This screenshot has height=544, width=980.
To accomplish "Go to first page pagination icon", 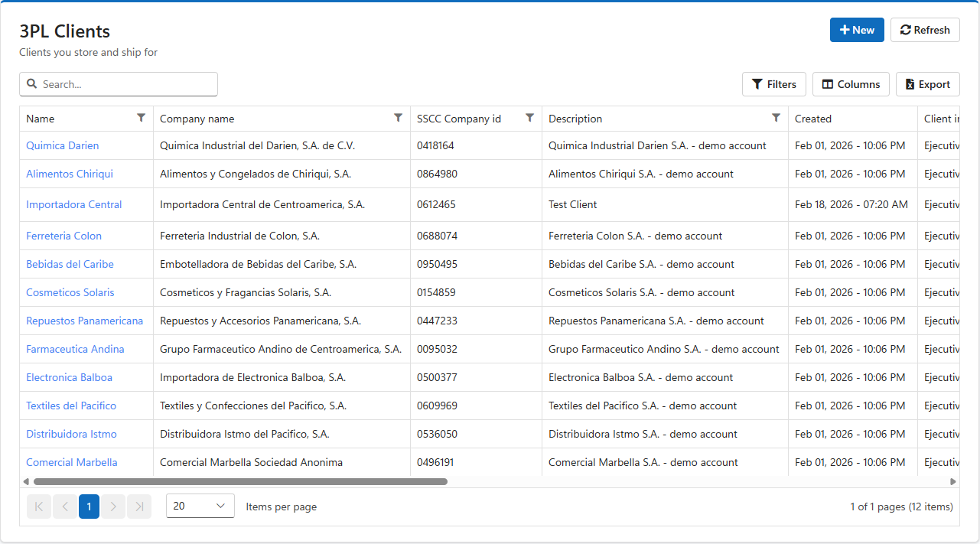I will click(39, 507).
